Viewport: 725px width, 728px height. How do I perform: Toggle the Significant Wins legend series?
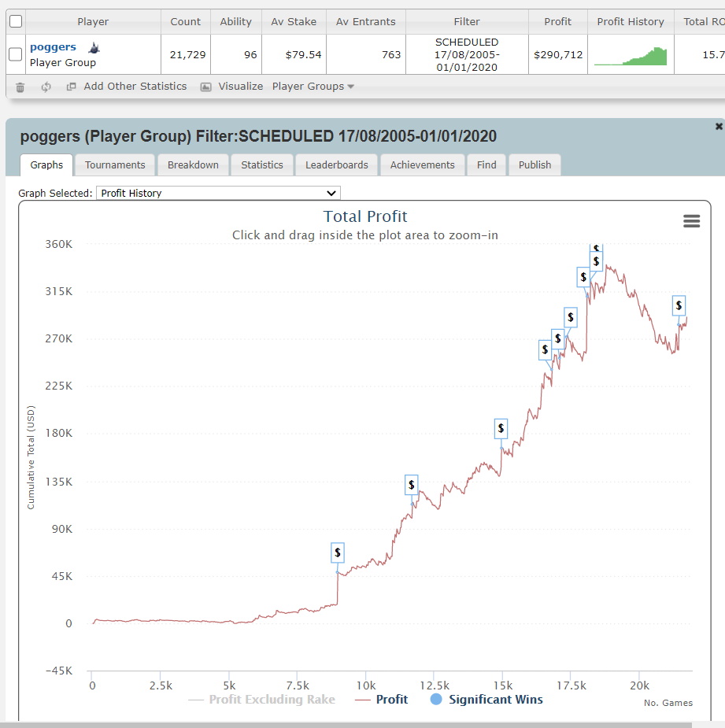[x=486, y=699]
